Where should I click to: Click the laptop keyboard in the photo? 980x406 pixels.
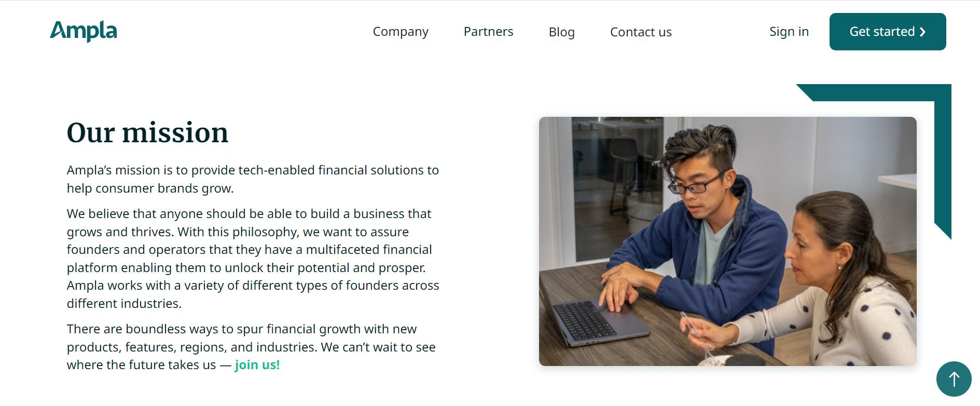584,320
